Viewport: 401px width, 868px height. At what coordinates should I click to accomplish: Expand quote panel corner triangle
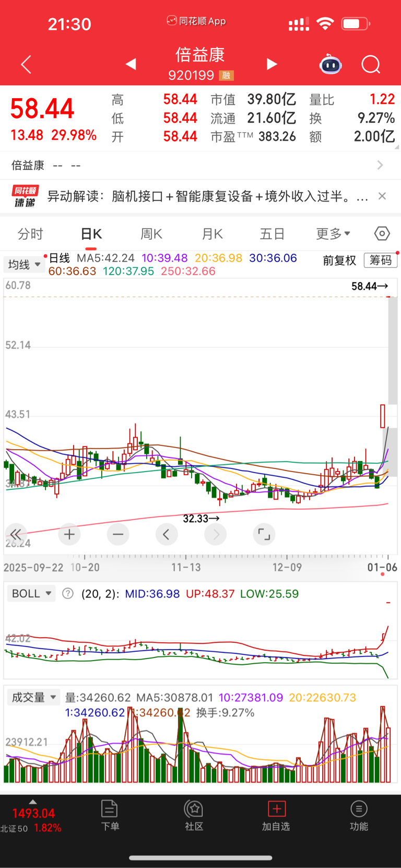coord(396,147)
